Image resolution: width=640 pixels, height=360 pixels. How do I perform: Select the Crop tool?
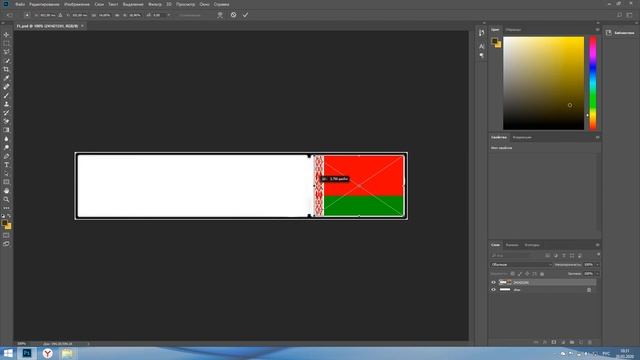[6, 69]
